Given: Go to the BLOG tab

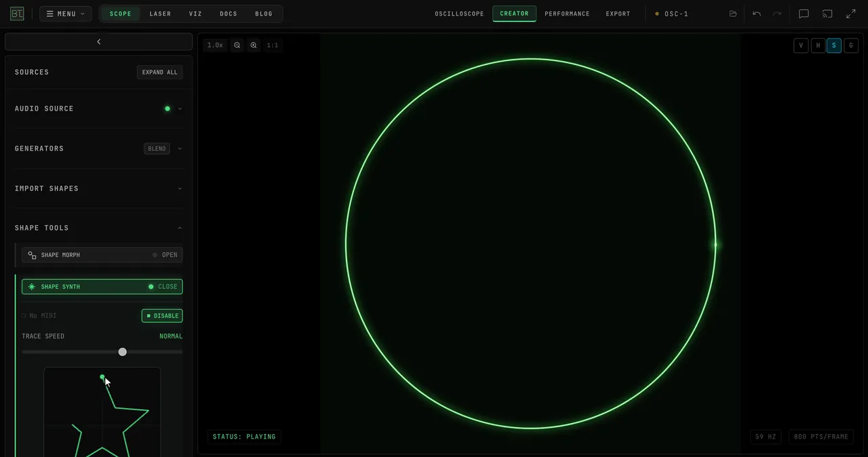Looking at the screenshot, I should pos(264,14).
